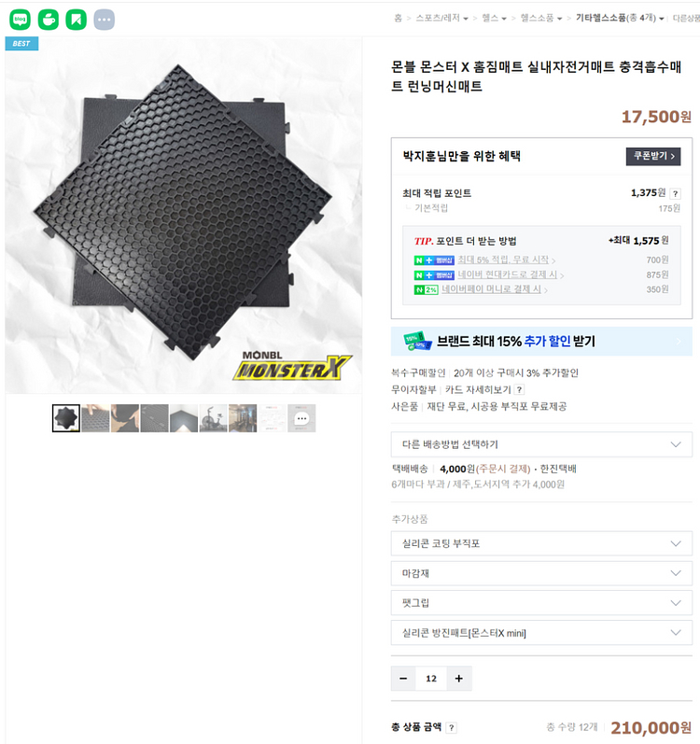Show more product images ellipsis thumbnail
700x744 pixels.
(301, 418)
